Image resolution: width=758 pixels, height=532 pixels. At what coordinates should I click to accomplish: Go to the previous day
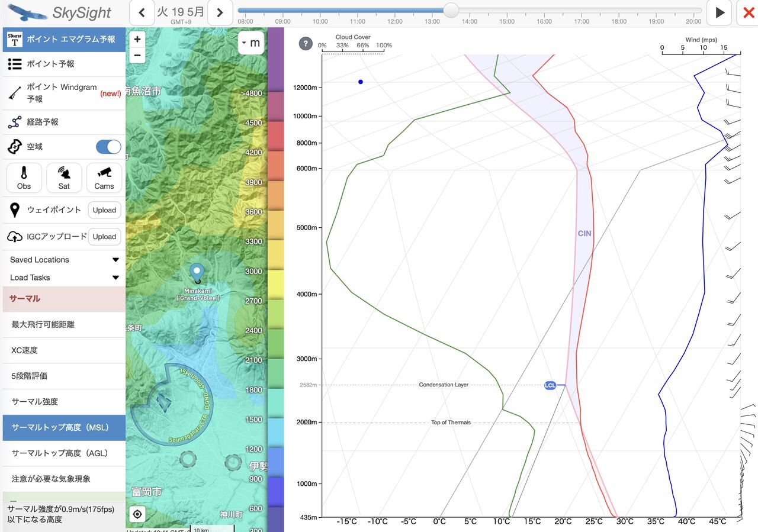142,13
